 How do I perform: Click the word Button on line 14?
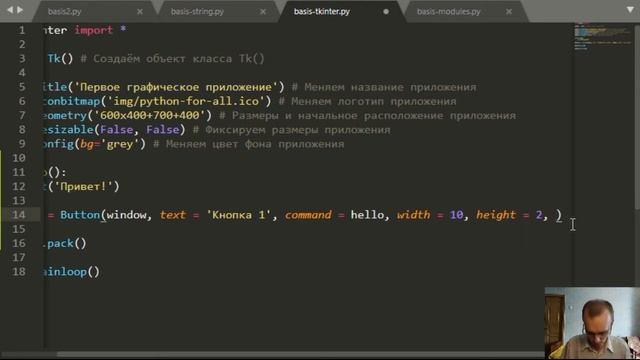click(80, 215)
